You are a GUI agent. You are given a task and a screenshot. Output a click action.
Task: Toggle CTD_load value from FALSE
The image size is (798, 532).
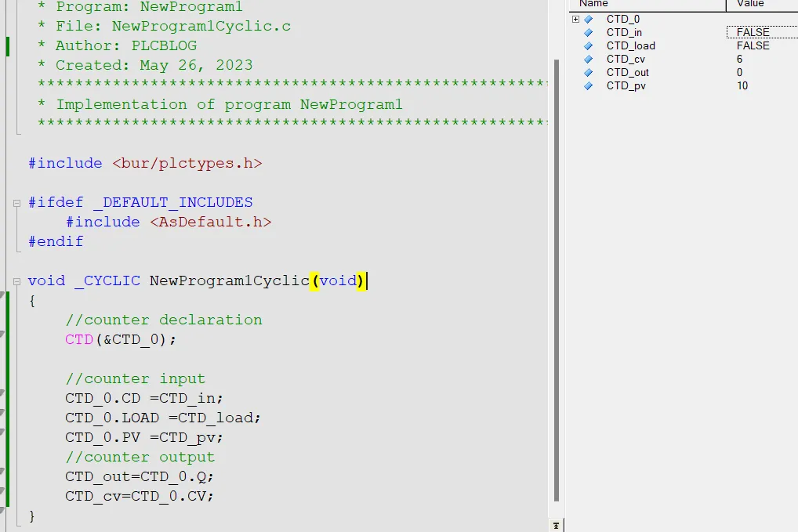751,45
